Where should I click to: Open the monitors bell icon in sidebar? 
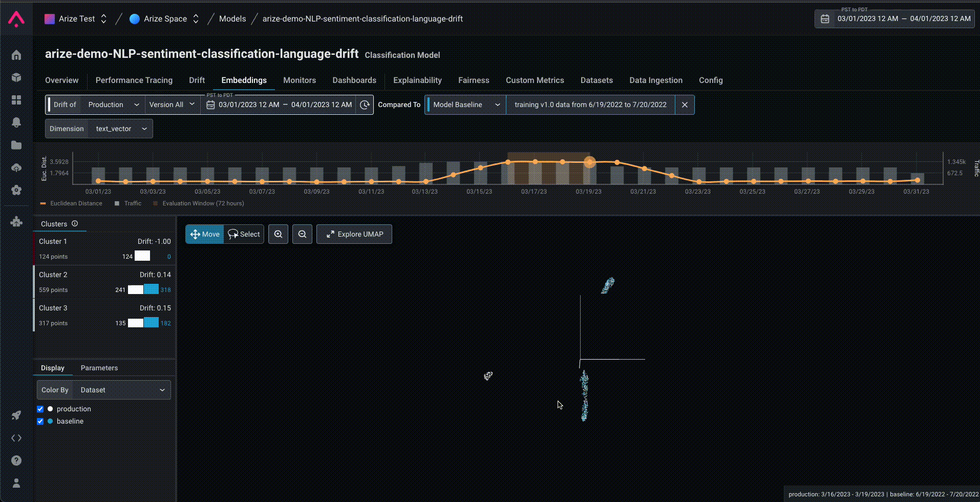[x=16, y=122]
